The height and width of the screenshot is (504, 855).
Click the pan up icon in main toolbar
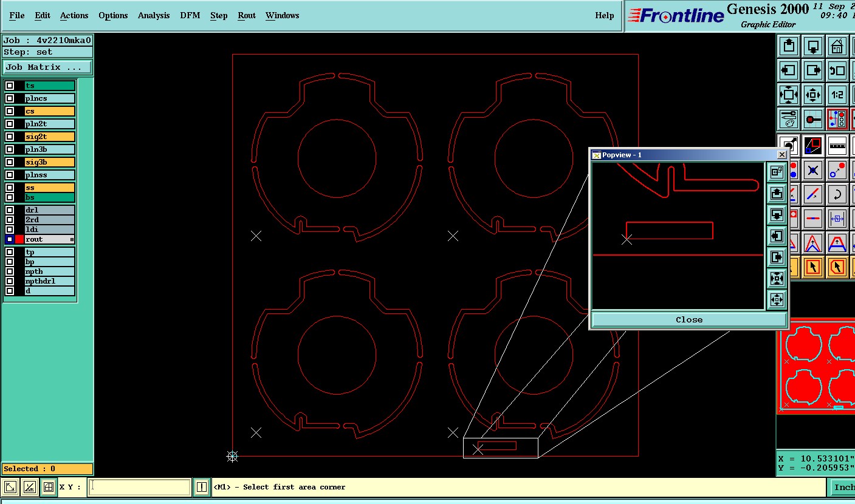click(x=788, y=46)
